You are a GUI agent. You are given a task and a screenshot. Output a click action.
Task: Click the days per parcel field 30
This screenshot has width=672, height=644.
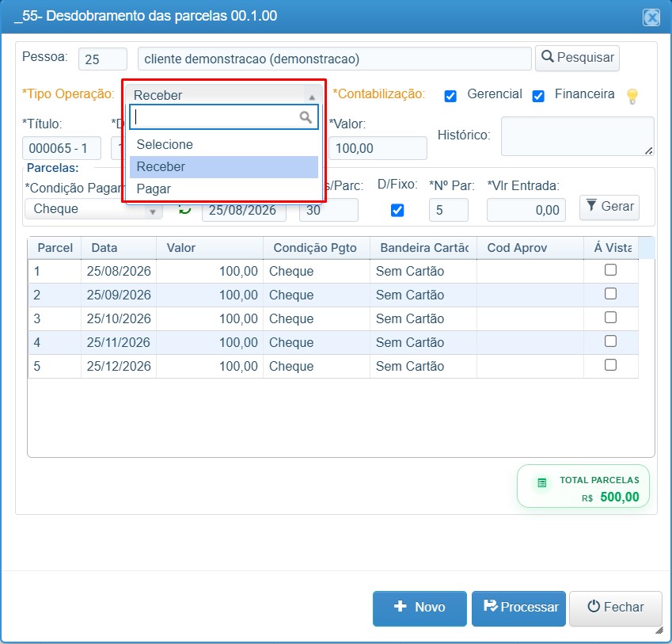328,210
